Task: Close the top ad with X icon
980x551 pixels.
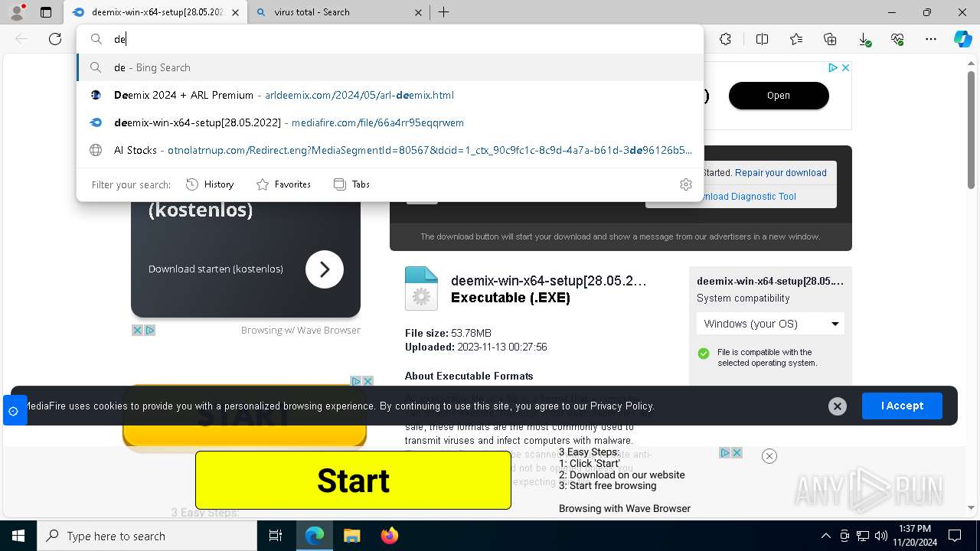Action: [x=845, y=67]
